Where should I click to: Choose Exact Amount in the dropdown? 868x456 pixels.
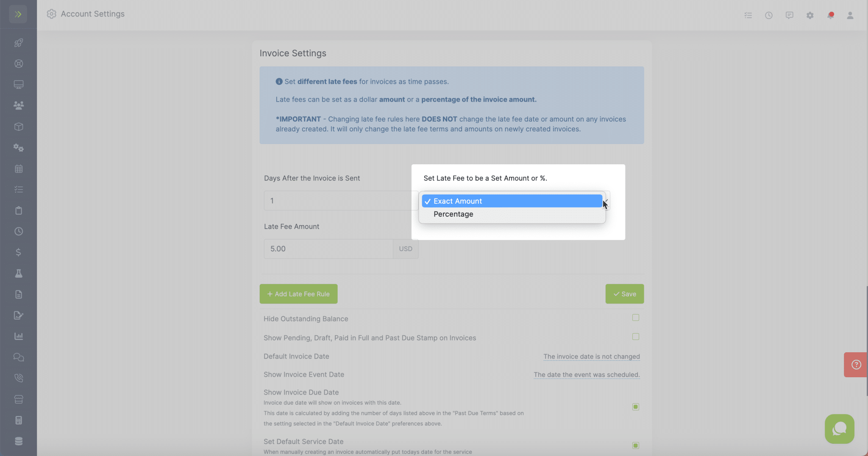point(458,201)
